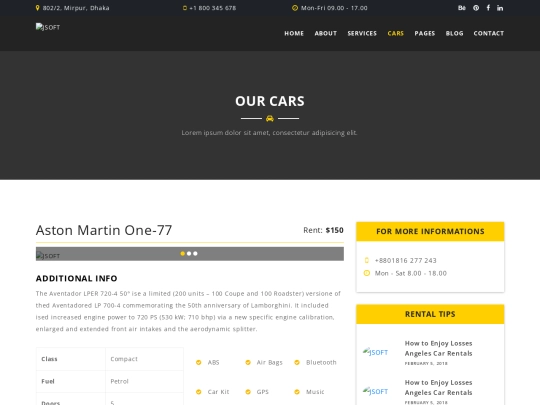Open the LinkedIn social icon
The width and height of the screenshot is (540, 405).
pyautogui.click(x=500, y=8)
